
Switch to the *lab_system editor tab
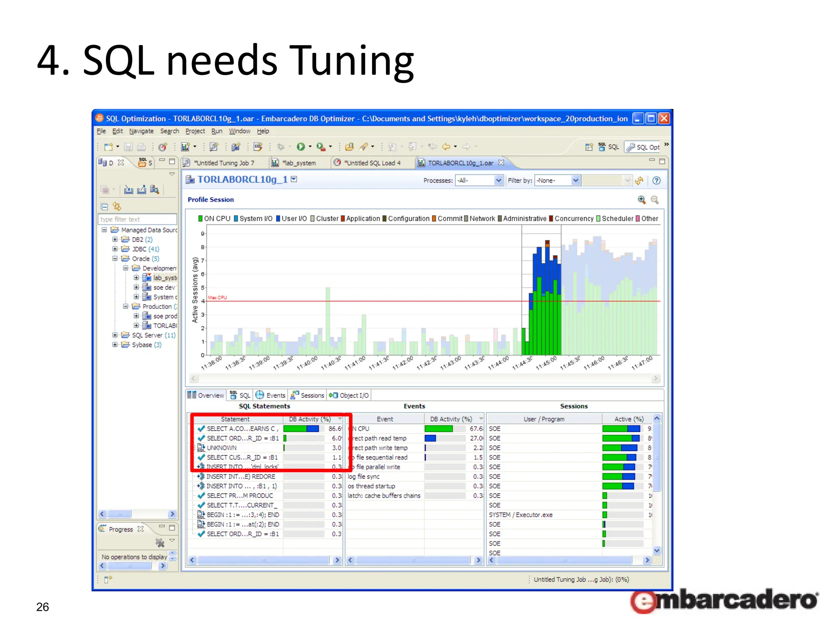pos(299,163)
